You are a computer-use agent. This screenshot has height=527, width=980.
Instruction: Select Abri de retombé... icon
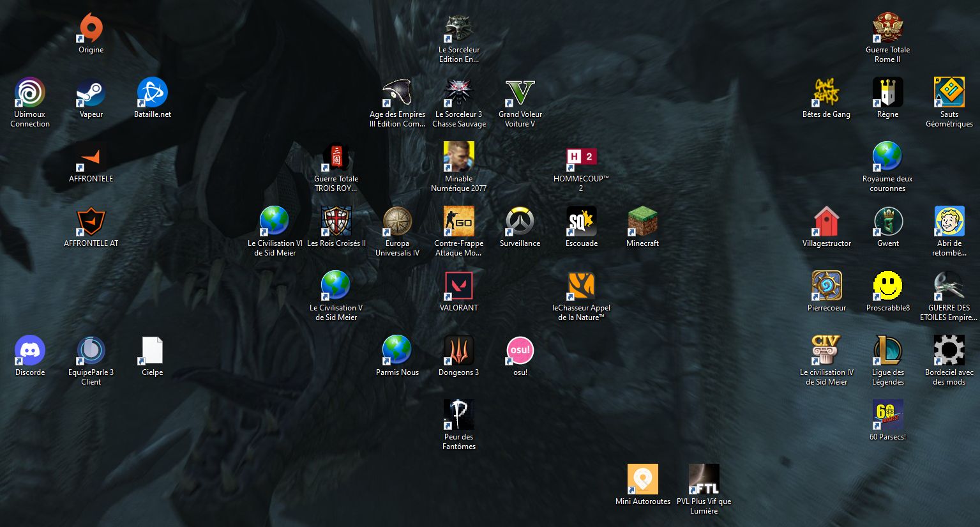point(949,222)
